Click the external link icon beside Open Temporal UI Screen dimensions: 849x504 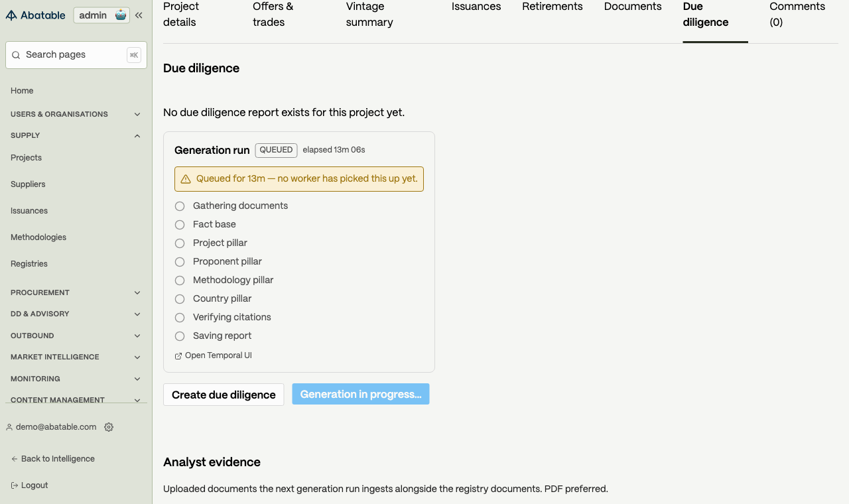(x=178, y=356)
